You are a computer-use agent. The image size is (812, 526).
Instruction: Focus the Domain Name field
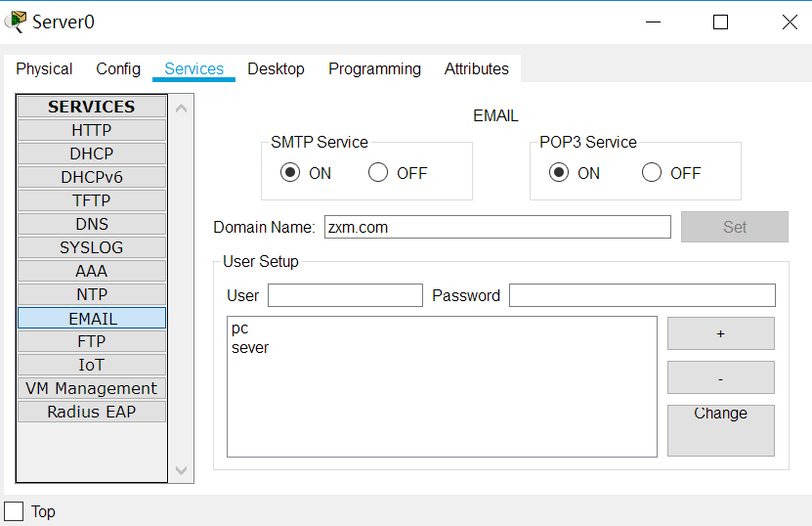point(496,227)
